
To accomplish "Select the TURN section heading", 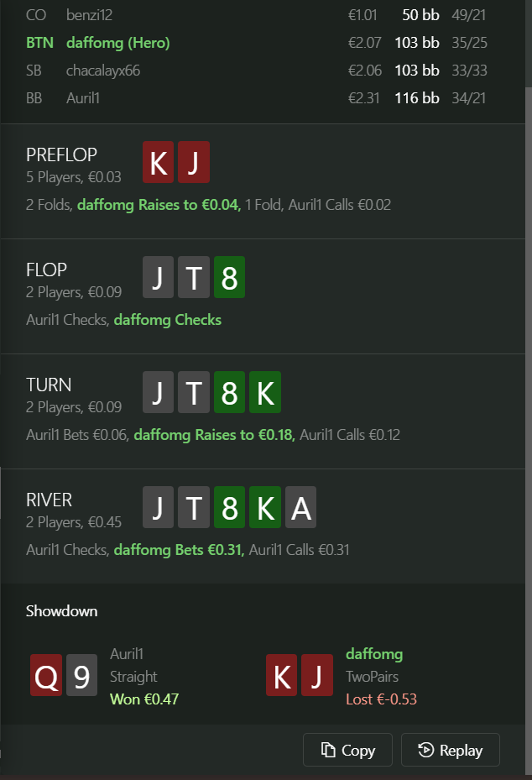I will [49, 385].
